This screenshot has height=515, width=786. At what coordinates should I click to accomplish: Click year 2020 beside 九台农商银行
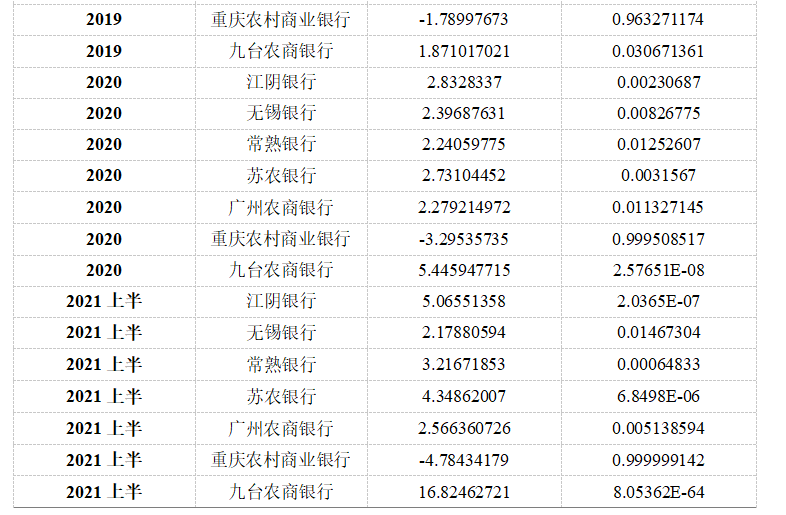104,270
